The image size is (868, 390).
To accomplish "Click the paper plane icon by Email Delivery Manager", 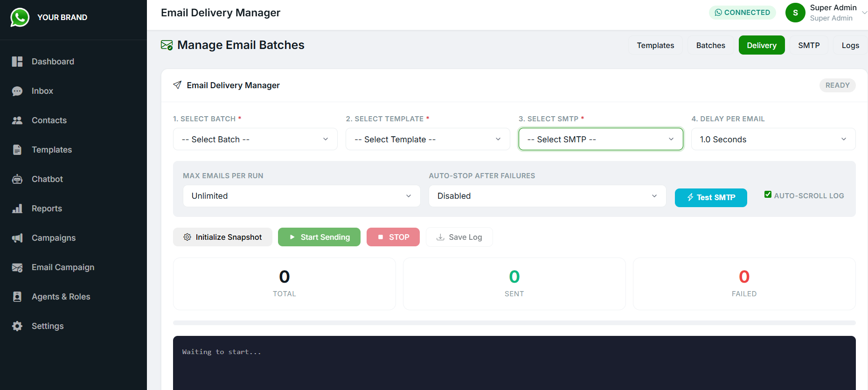I will 177,85.
